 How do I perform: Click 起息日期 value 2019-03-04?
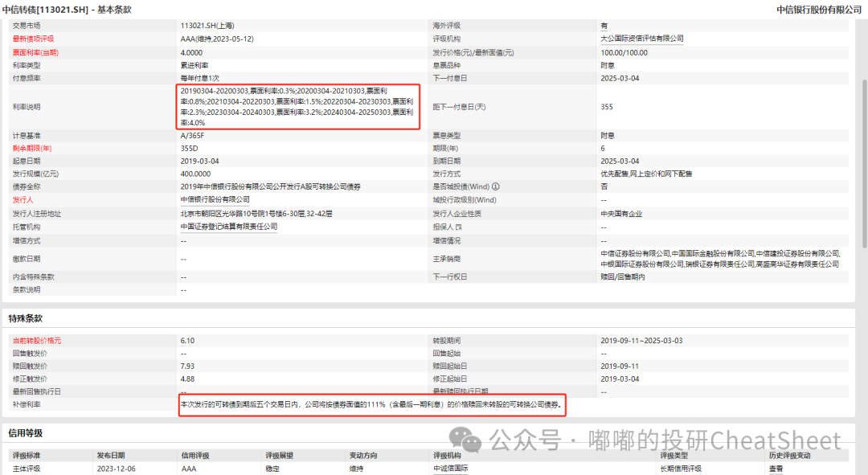click(200, 161)
